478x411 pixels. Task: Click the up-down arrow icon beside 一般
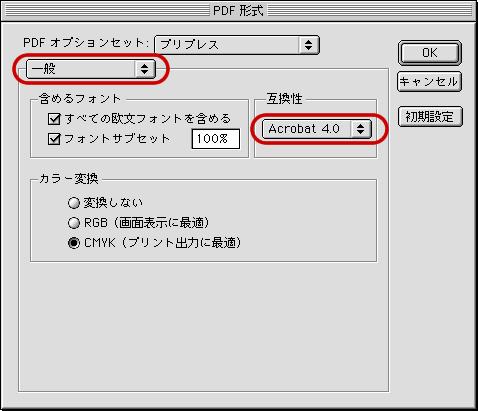click(x=144, y=69)
